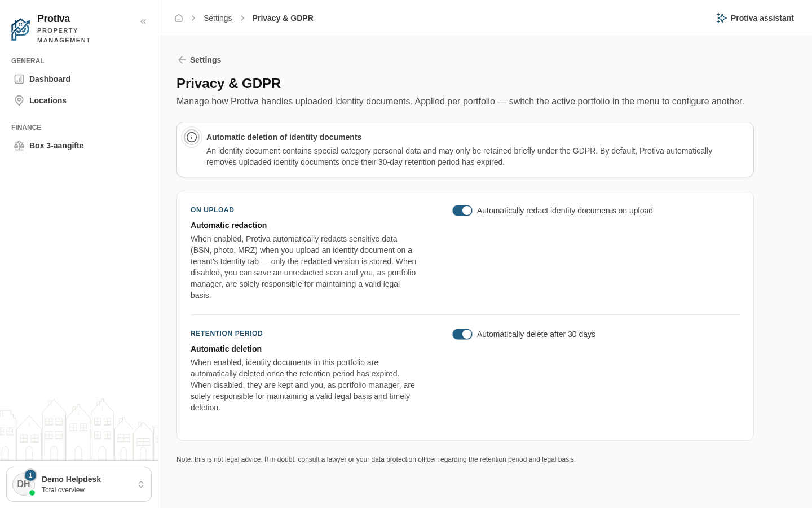Screen dimensions: 812x508
Task: Click the Protiva house logo
Action: pos(20,29)
